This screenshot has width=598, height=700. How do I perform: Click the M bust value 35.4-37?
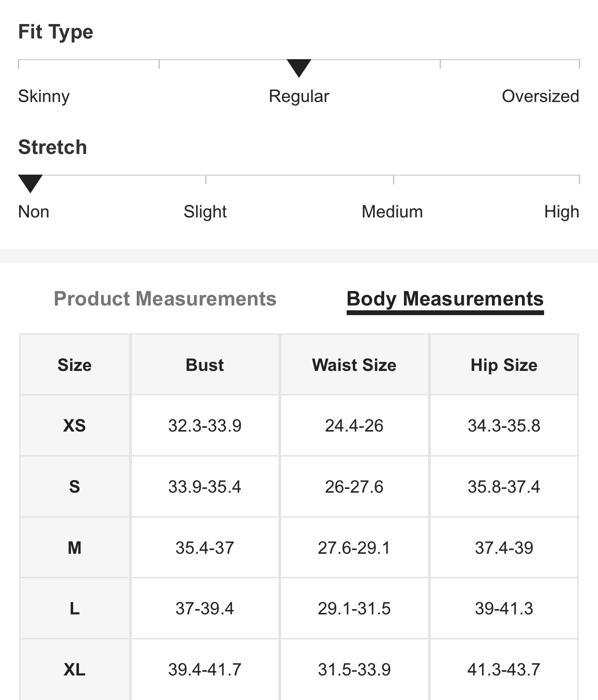205,547
